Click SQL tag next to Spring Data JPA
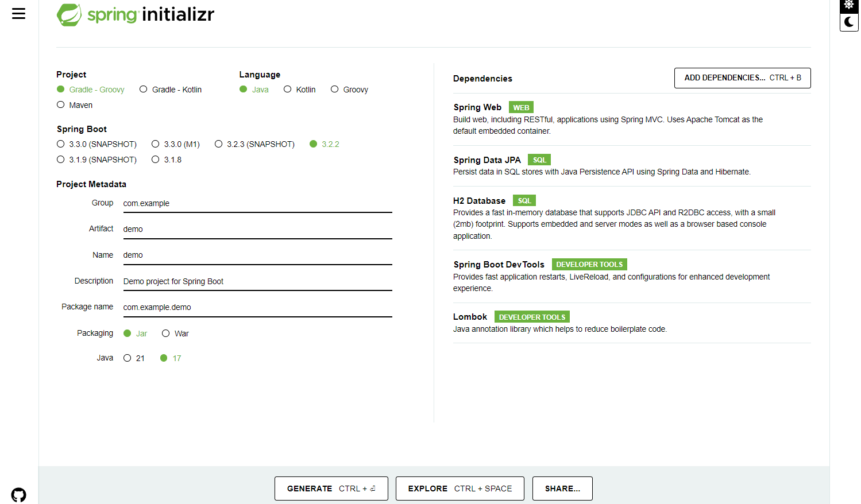The image size is (861, 504). click(x=539, y=160)
